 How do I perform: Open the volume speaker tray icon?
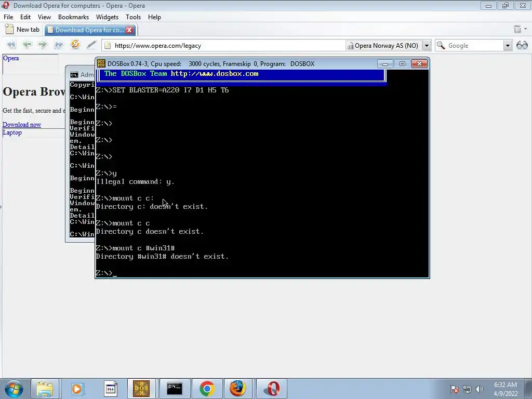tap(480, 389)
